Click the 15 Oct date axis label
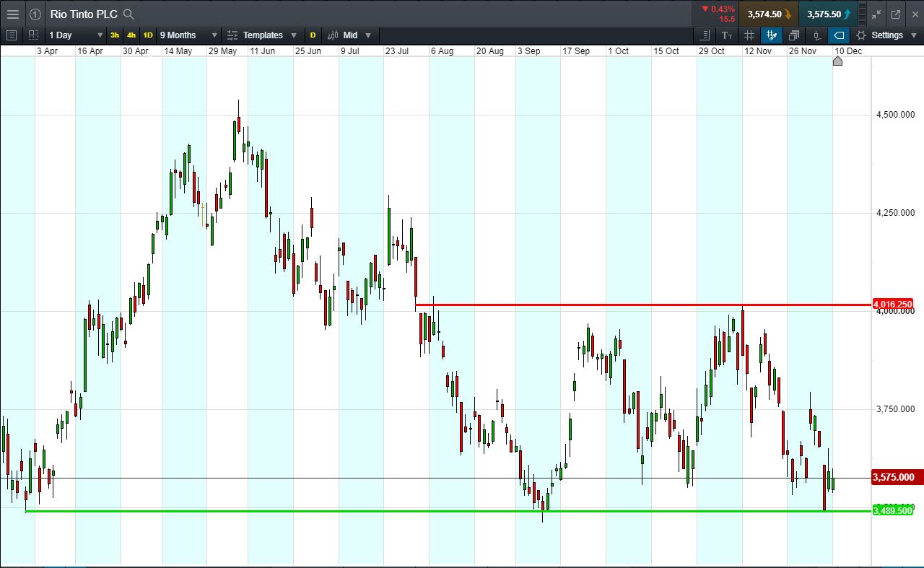The image size is (924, 568). tap(666, 51)
